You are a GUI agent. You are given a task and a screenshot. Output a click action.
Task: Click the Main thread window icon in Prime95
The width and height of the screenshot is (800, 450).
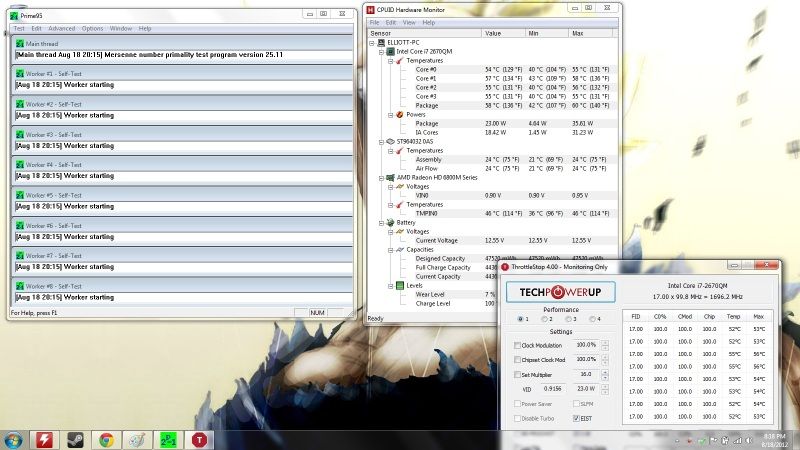point(20,44)
